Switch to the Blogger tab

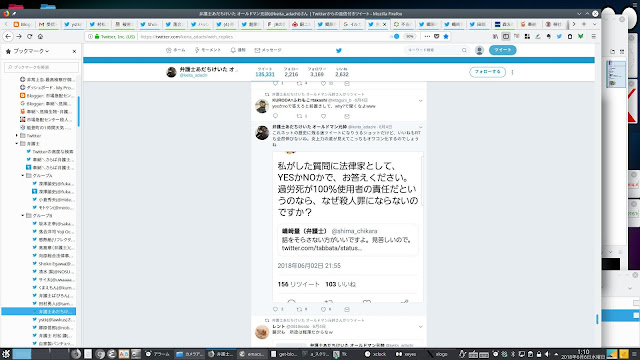(22, 24)
